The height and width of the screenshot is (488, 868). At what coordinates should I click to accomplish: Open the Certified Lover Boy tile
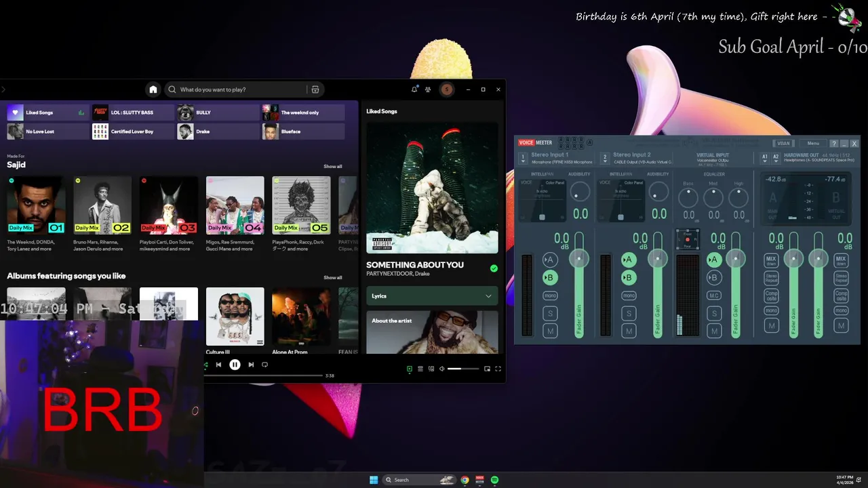pyautogui.click(x=133, y=131)
